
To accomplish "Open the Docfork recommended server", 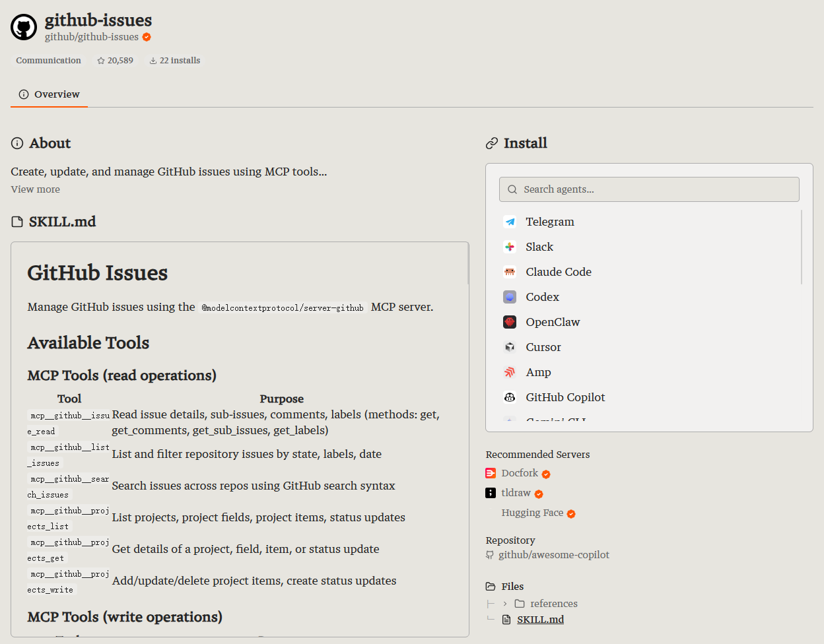I will (x=520, y=473).
